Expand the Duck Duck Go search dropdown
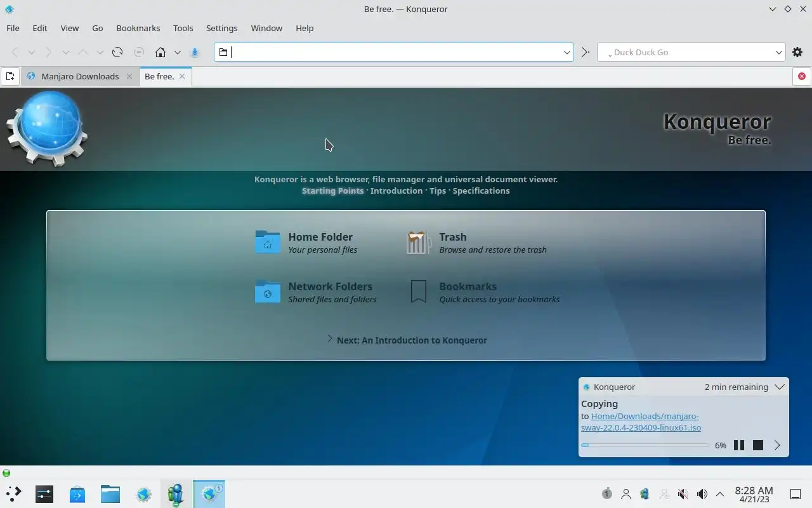The image size is (812, 508). click(x=779, y=52)
